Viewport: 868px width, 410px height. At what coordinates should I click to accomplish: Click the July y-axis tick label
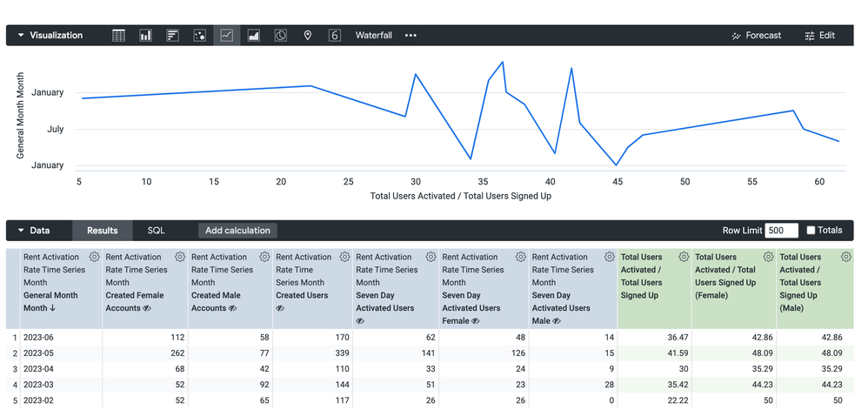click(56, 129)
